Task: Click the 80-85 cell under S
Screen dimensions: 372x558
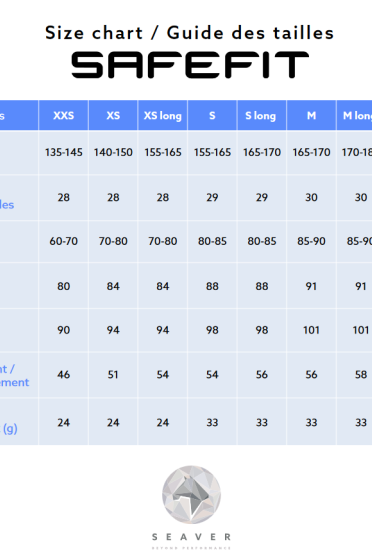Action: pyautogui.click(x=212, y=241)
